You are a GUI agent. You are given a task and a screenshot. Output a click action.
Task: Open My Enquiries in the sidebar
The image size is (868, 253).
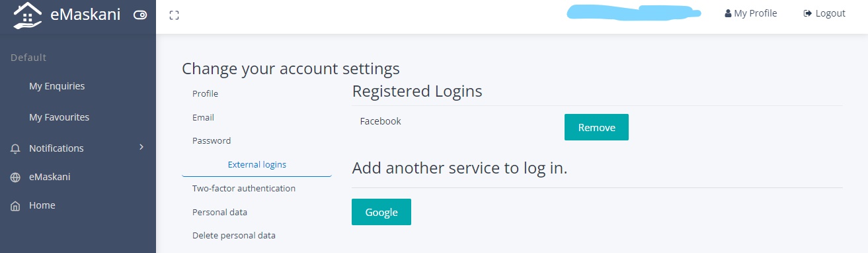coord(57,86)
